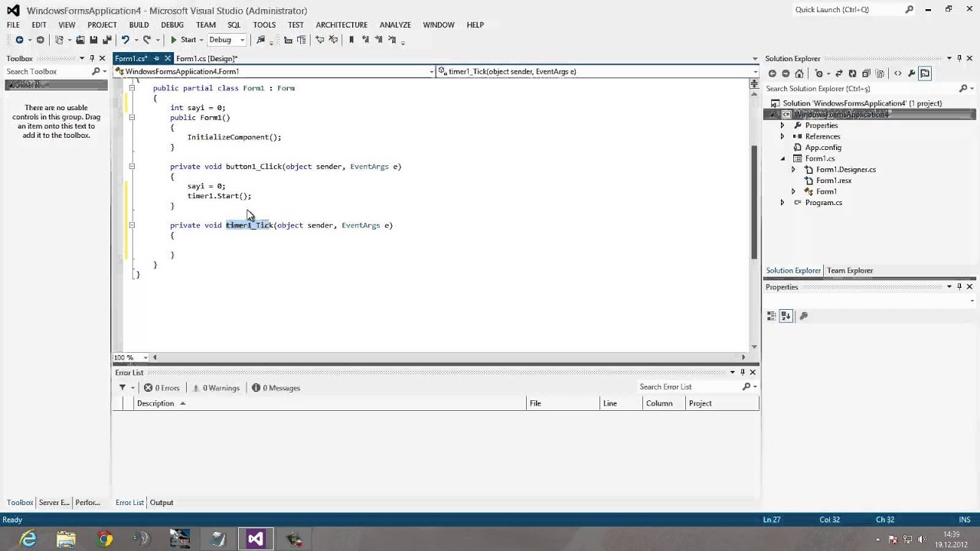Click Solution Explorer Back icon
Viewport: 980px width, 551px height.
[x=772, y=73]
